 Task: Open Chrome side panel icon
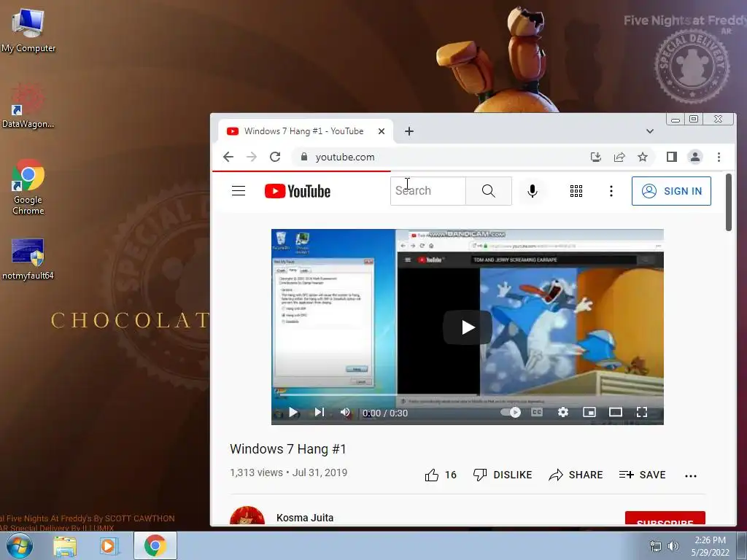[672, 157]
